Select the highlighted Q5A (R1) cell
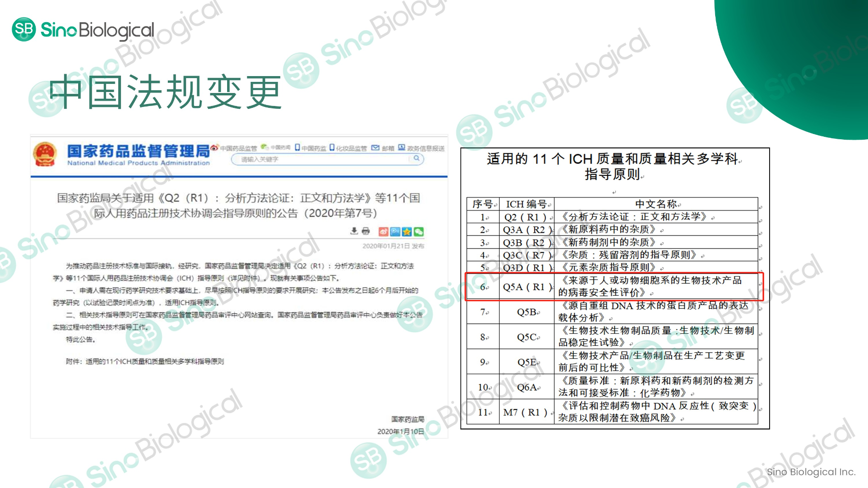Screen dimensions: 868x488 click(527, 287)
